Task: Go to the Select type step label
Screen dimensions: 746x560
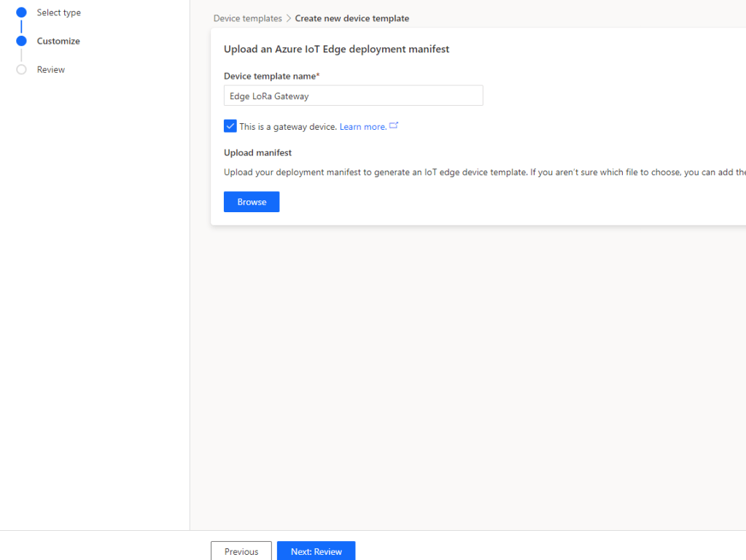Action: [59, 12]
